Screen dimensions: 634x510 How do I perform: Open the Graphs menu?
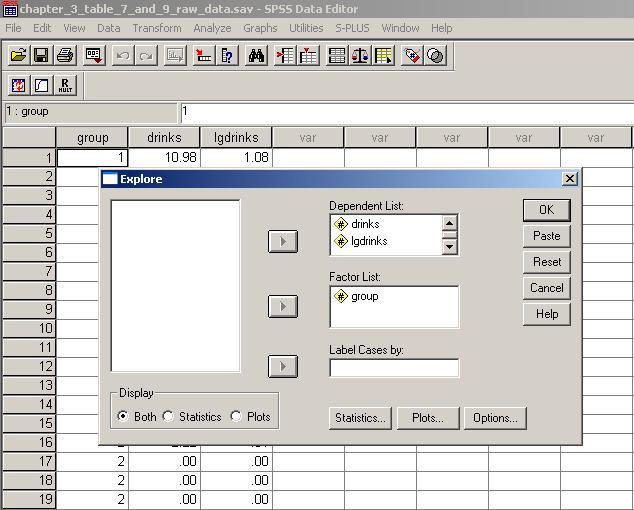(260, 28)
